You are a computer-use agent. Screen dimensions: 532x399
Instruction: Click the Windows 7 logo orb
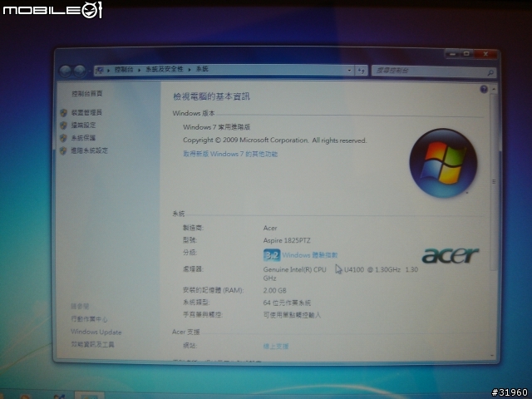[443, 163]
